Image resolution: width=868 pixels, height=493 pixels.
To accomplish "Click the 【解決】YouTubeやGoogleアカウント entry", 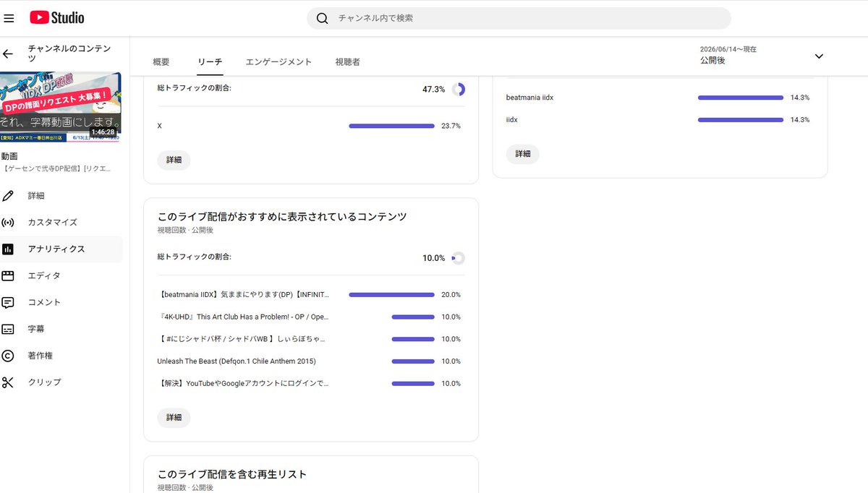I will (x=243, y=384).
